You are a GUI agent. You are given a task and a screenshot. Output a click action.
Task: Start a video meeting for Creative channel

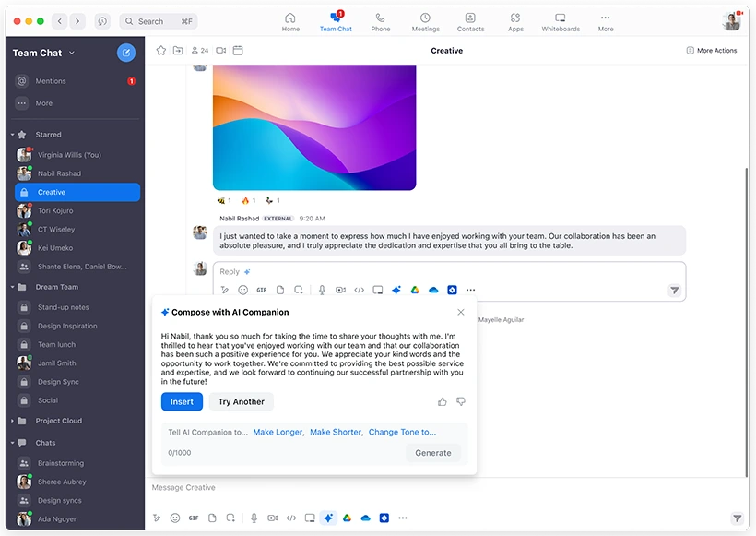222,51
